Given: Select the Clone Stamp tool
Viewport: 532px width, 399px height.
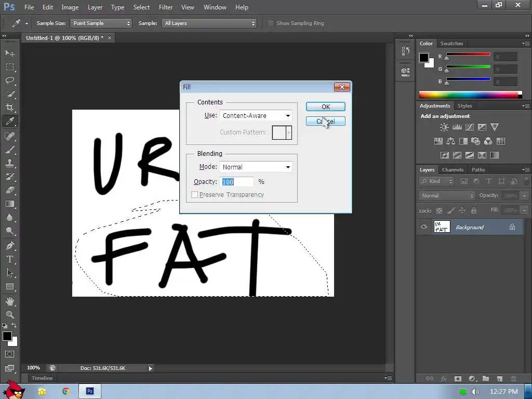Looking at the screenshot, I should click(10, 163).
